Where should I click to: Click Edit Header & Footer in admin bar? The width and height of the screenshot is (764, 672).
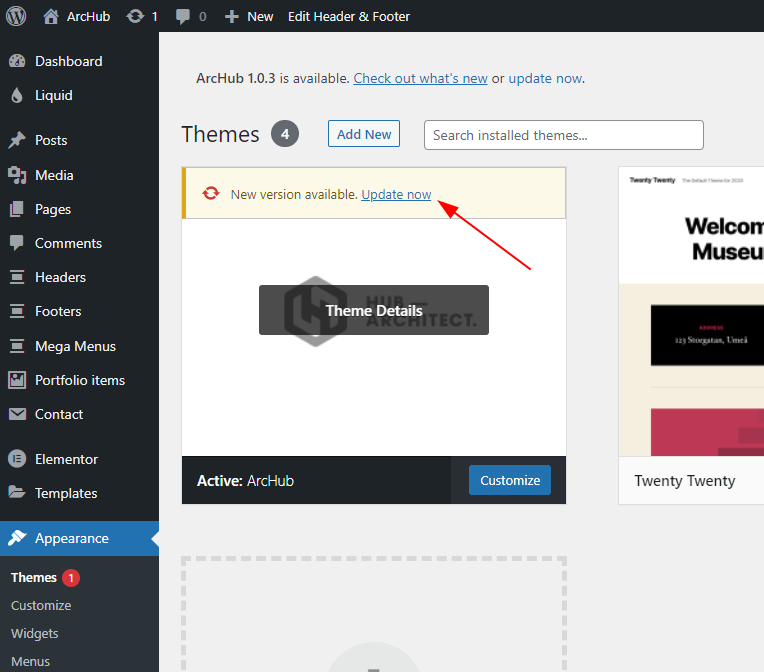click(x=349, y=17)
